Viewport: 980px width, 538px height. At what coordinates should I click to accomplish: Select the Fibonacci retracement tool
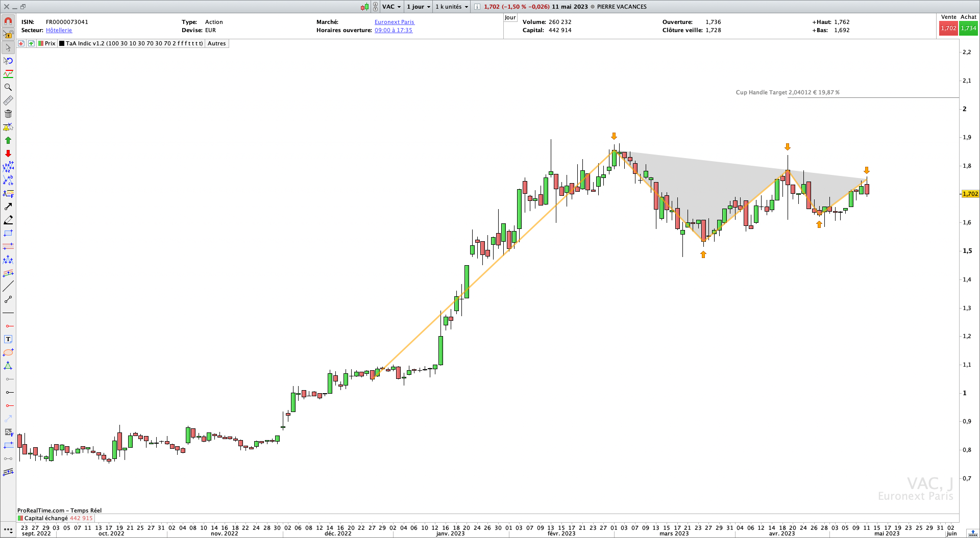point(8,193)
